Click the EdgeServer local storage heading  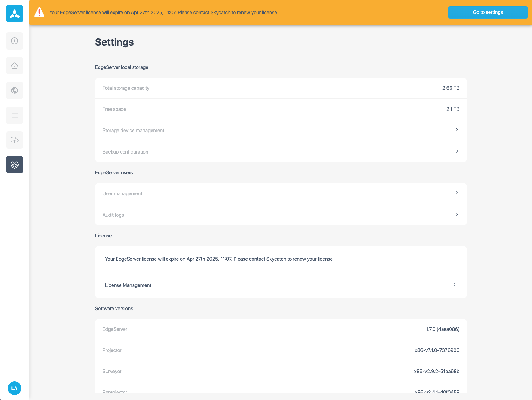point(121,67)
